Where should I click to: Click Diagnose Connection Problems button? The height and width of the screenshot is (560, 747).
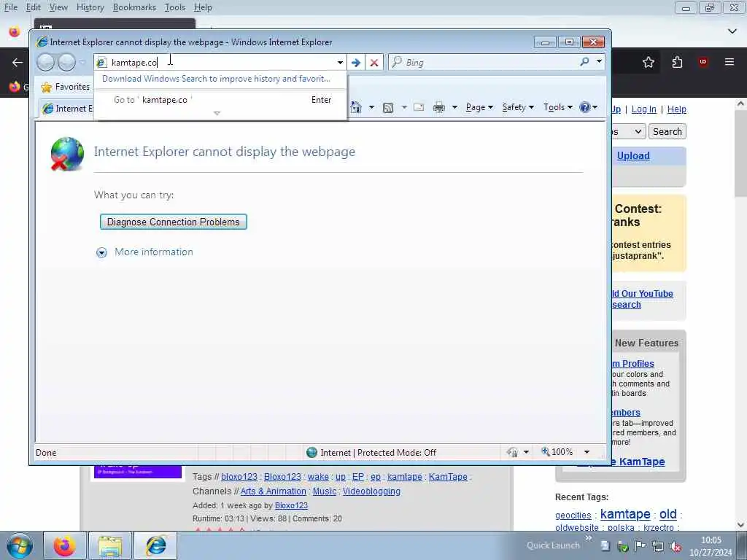click(x=174, y=222)
